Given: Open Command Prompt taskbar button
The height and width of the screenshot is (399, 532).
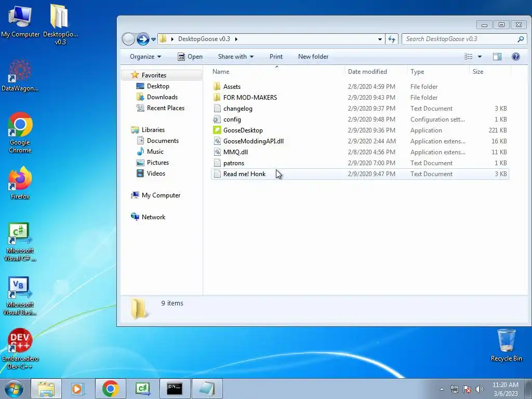Looking at the screenshot, I should click(x=175, y=389).
